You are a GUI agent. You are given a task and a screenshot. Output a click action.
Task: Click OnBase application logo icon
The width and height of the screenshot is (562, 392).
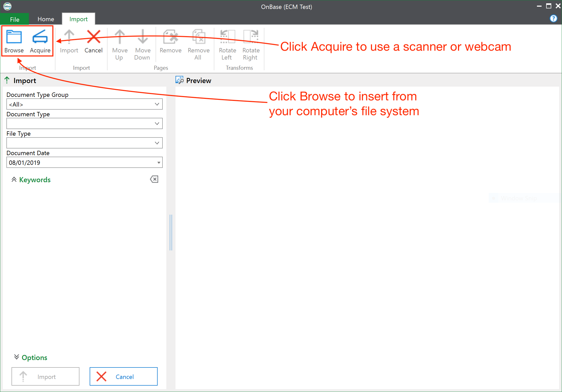pyautogui.click(x=7, y=6)
